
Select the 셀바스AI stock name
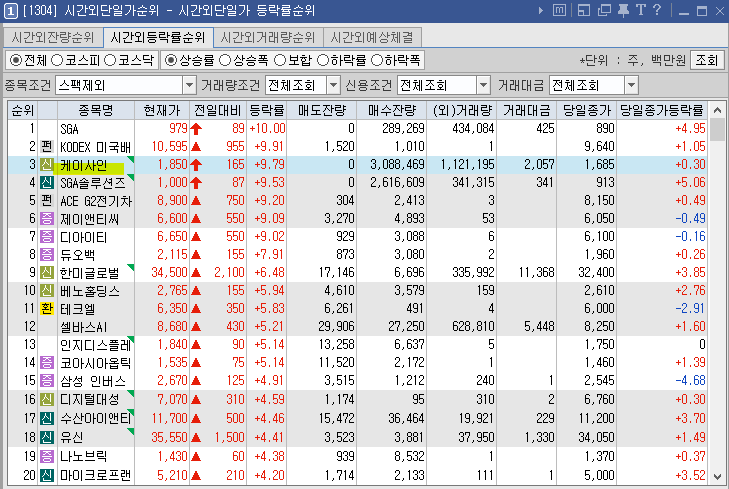(x=84, y=327)
